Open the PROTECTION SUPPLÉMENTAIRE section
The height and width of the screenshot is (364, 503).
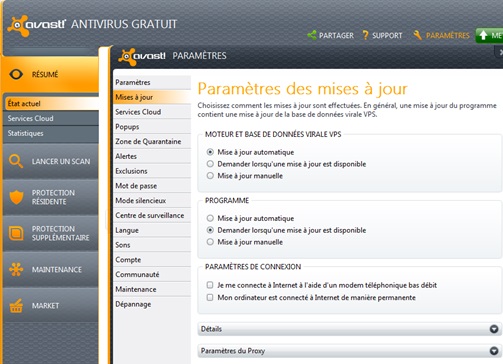coord(51,233)
